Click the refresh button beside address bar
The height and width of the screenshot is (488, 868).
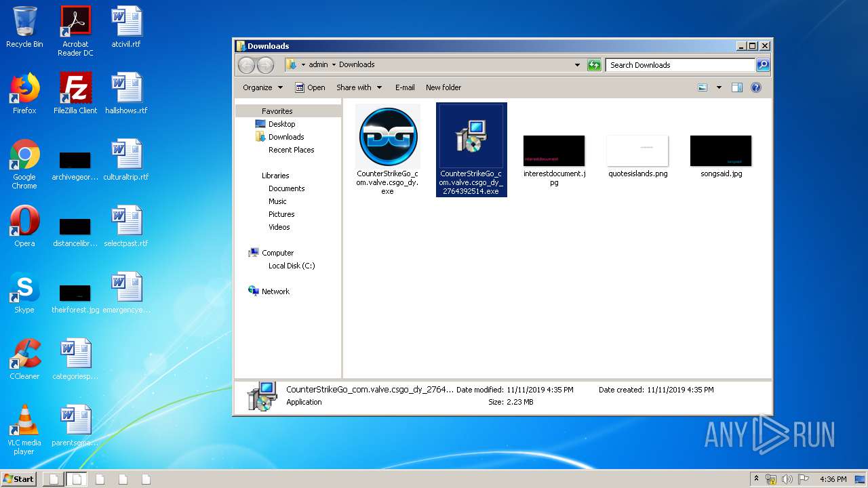(x=594, y=65)
